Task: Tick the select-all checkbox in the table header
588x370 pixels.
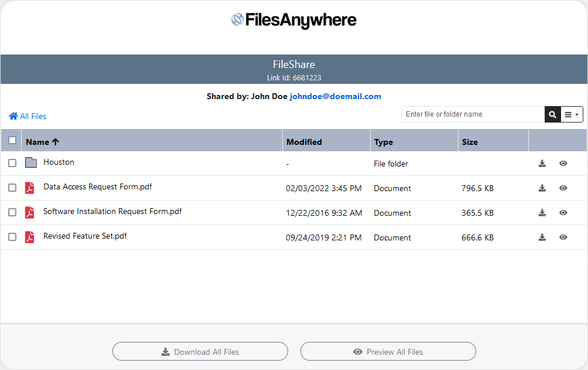Action: (x=12, y=140)
